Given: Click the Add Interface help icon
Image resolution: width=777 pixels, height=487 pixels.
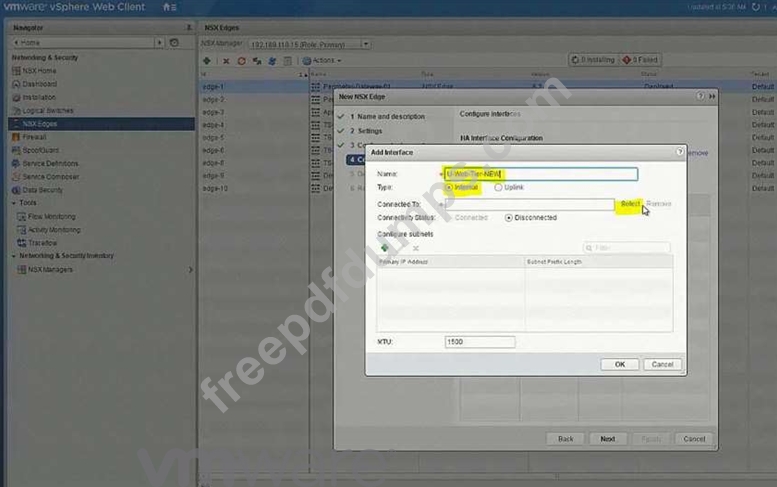Looking at the screenshot, I should pyautogui.click(x=680, y=152).
